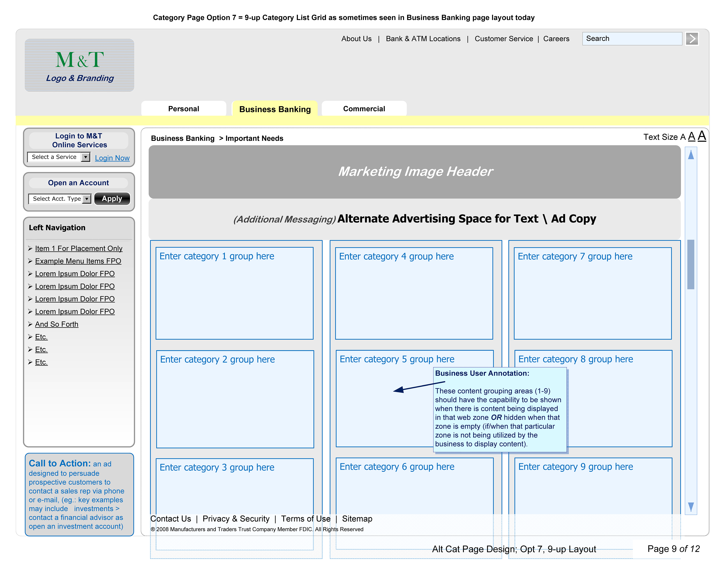Switch to the Personal tab
The height and width of the screenshot is (562, 728).
coord(183,109)
